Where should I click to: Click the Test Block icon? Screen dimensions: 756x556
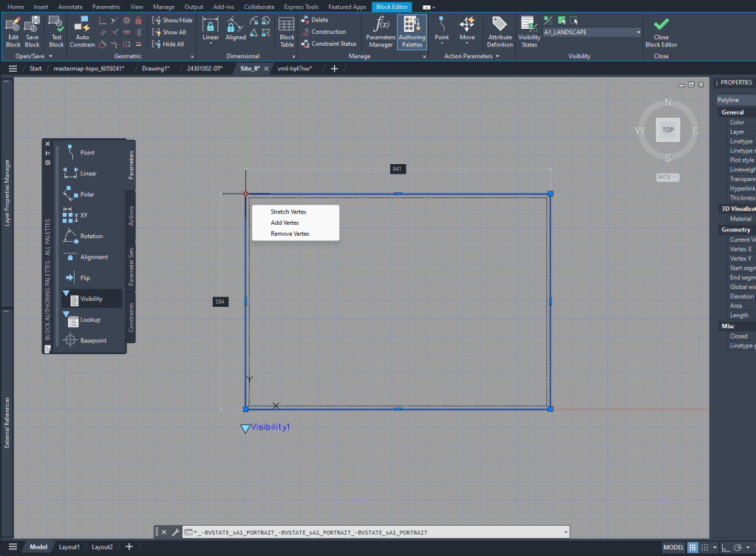[x=56, y=31]
